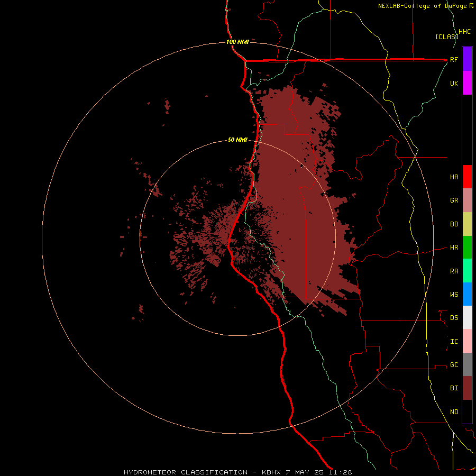476x476 pixels.
Task: Click the green HR legend swatch
Action: tap(467, 248)
